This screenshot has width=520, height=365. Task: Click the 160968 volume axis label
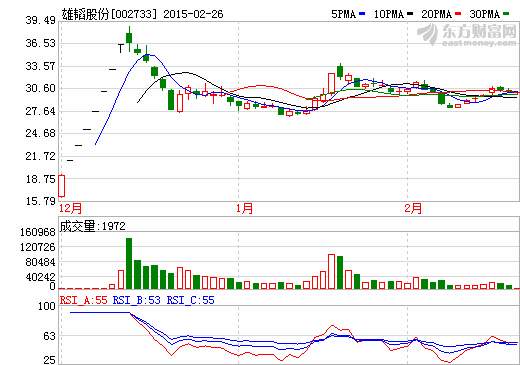point(38,232)
